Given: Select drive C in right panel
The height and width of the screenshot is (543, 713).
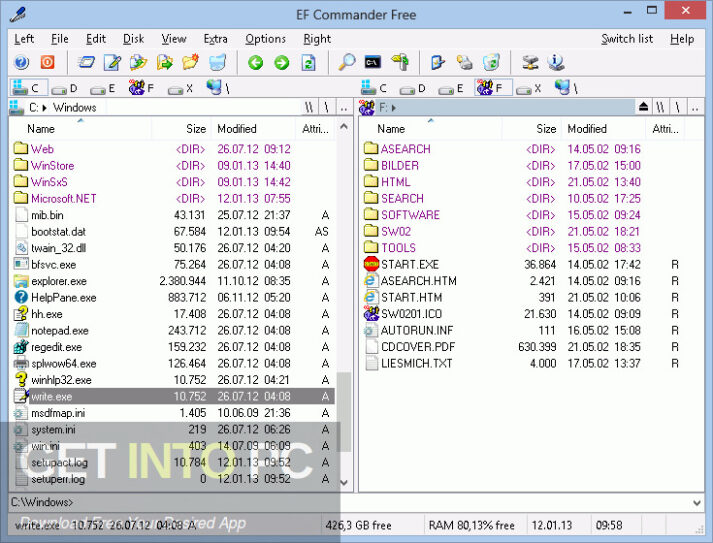Looking at the screenshot, I should pyautogui.click(x=374, y=87).
